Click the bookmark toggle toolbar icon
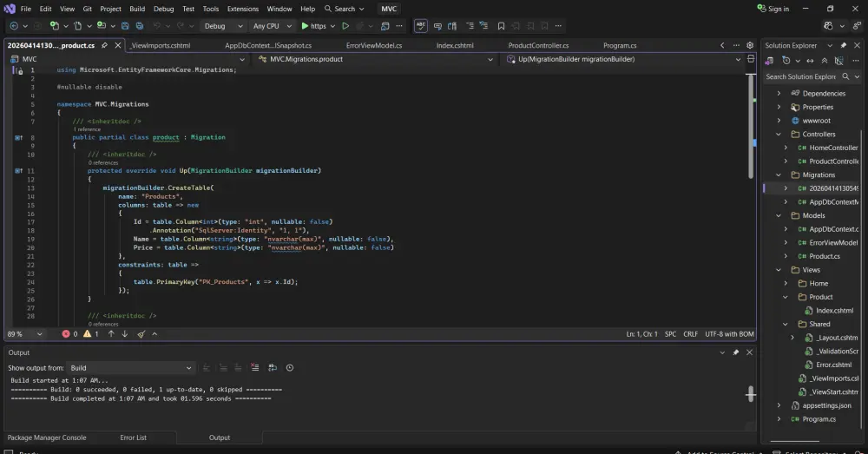This screenshot has height=454, width=868. [501, 26]
